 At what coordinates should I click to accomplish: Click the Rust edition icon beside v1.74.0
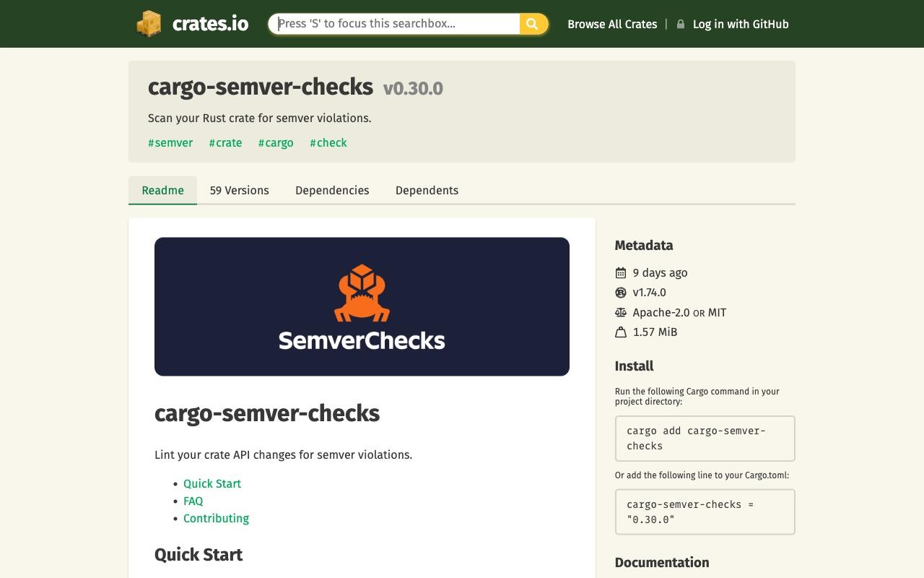pos(621,293)
